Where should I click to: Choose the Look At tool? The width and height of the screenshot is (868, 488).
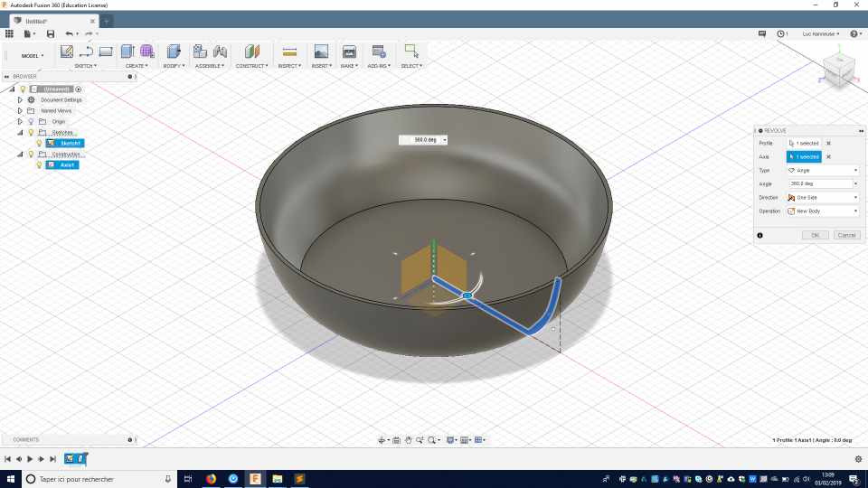396,440
